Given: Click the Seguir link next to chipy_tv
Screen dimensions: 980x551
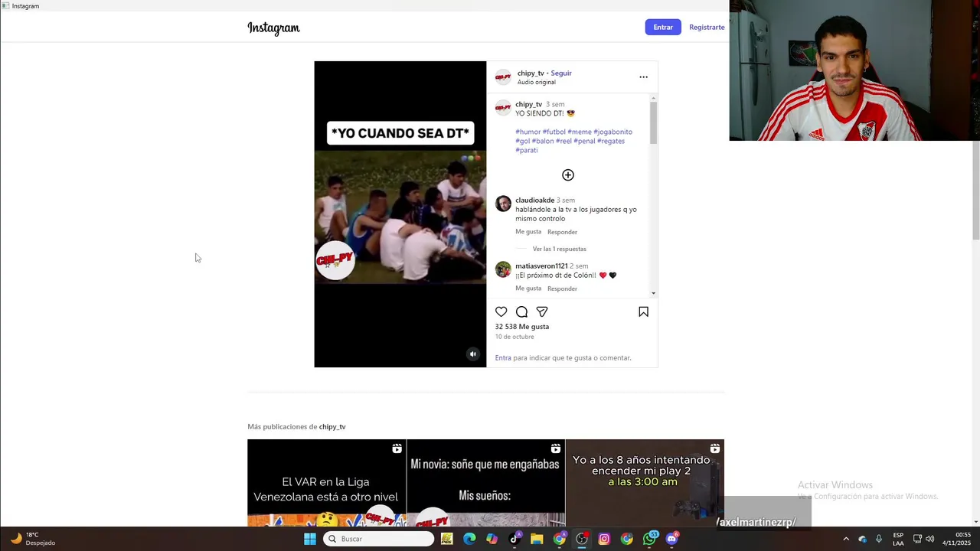Looking at the screenshot, I should 561,73.
